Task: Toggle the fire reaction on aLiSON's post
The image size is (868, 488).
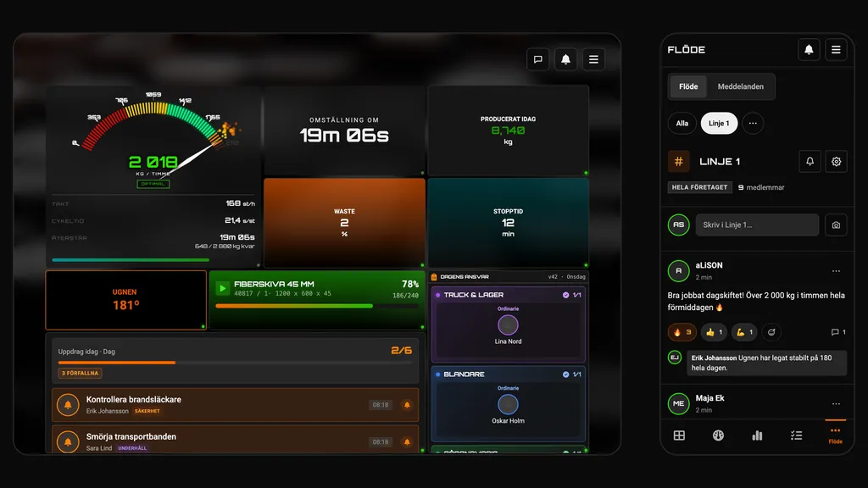Action: pyautogui.click(x=682, y=332)
